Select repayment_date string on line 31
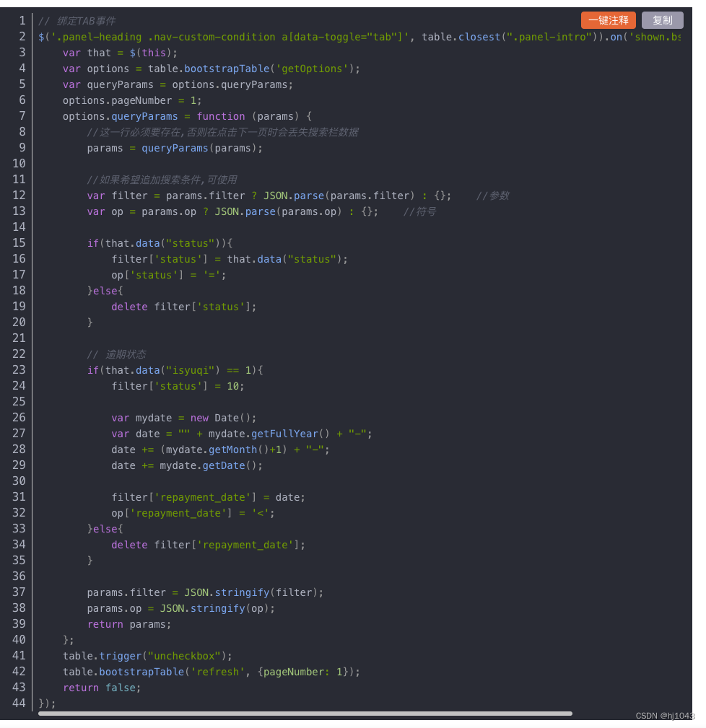Image resolution: width=706 pixels, height=728 pixels. (x=202, y=496)
